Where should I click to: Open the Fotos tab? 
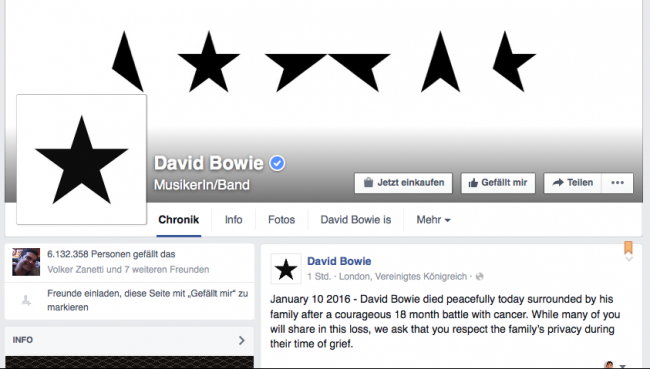click(281, 220)
